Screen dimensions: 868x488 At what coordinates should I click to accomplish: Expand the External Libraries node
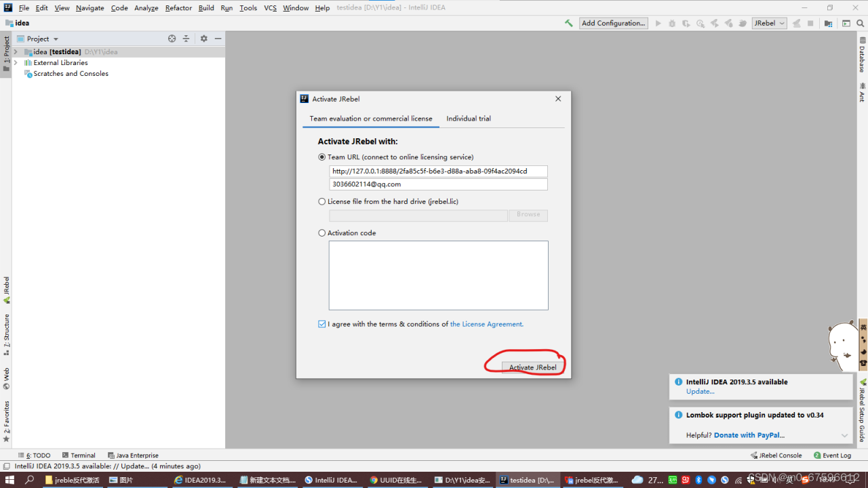click(x=16, y=63)
